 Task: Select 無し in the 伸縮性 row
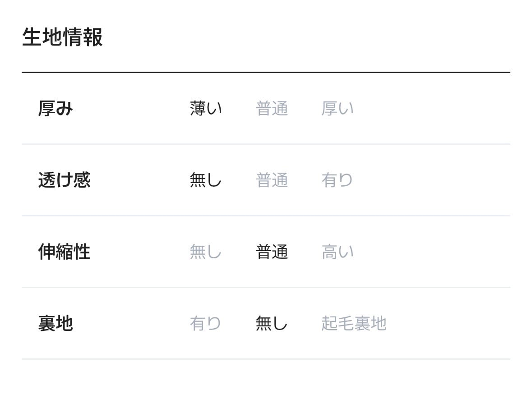[x=206, y=252]
